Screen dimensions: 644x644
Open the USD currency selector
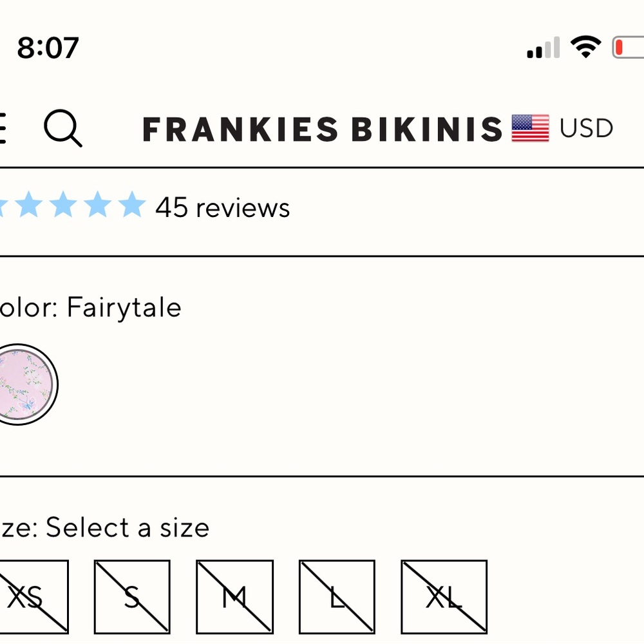(x=586, y=128)
